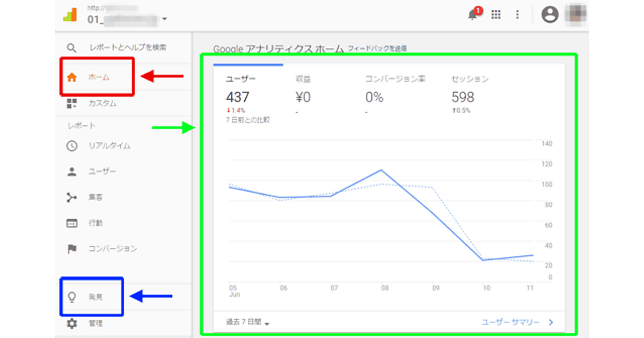
Task: Click the レポート section label
Action: [x=82, y=126]
